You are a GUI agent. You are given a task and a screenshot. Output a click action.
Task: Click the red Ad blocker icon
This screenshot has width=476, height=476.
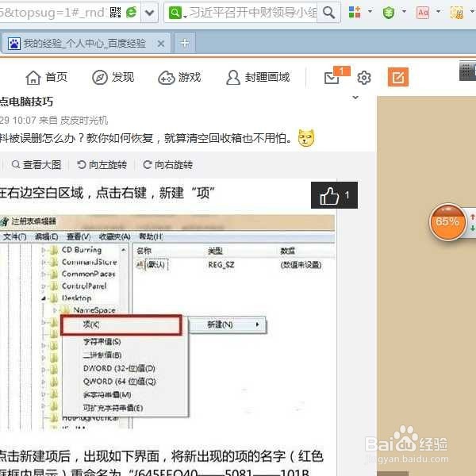point(423,13)
